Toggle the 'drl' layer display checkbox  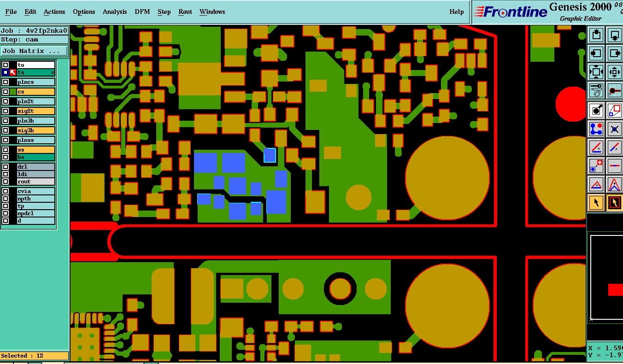[6, 167]
